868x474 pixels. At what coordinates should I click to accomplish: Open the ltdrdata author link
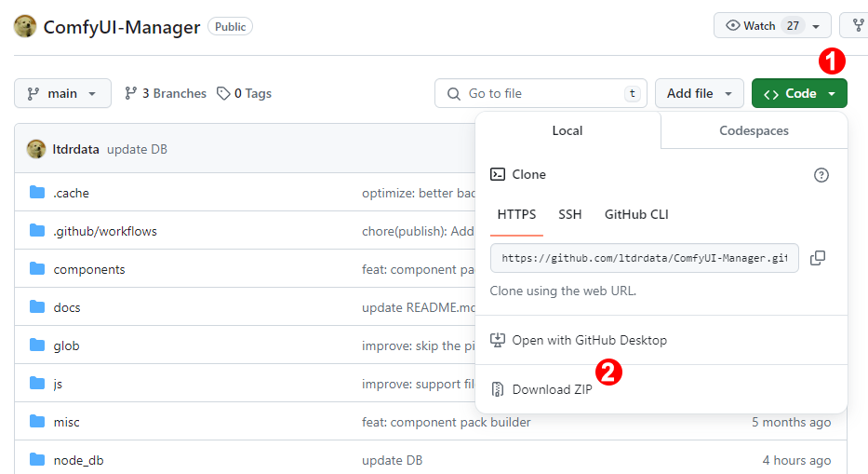pyautogui.click(x=76, y=149)
